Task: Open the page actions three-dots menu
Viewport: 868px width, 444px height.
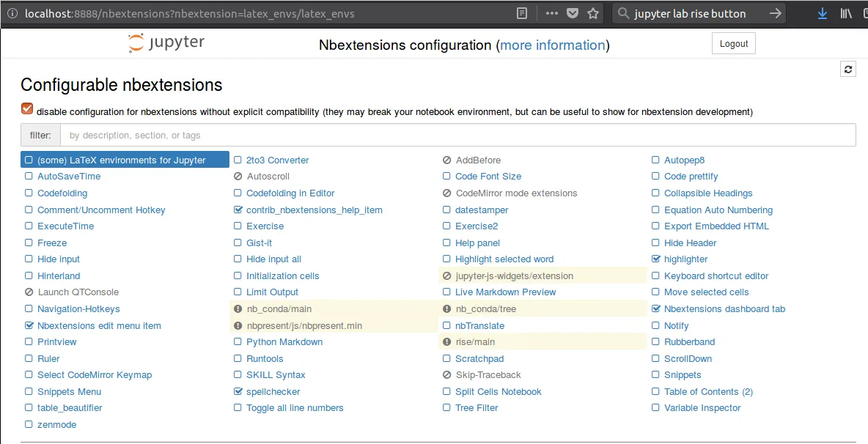Action: tap(551, 13)
